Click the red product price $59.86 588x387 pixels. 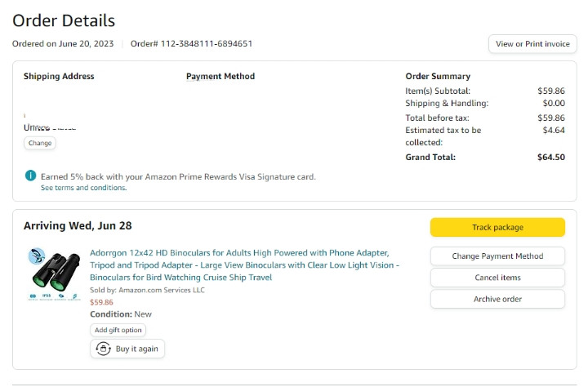101,302
